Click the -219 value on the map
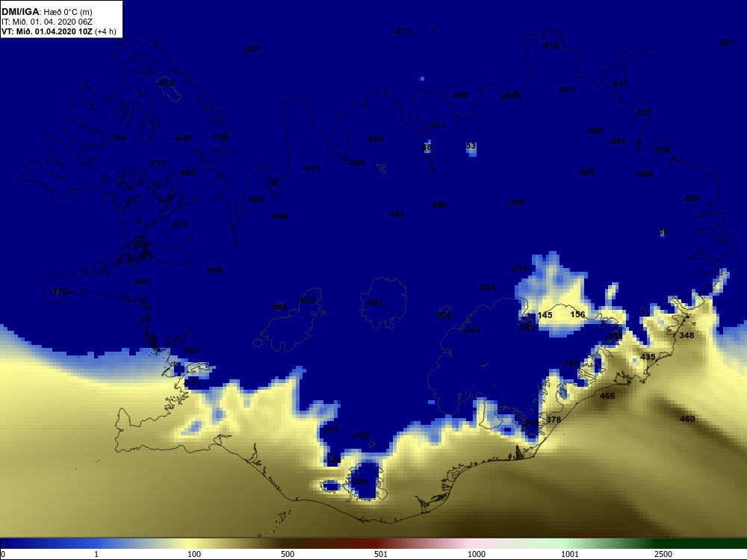Viewport: 747px width, 560px height. [519, 268]
